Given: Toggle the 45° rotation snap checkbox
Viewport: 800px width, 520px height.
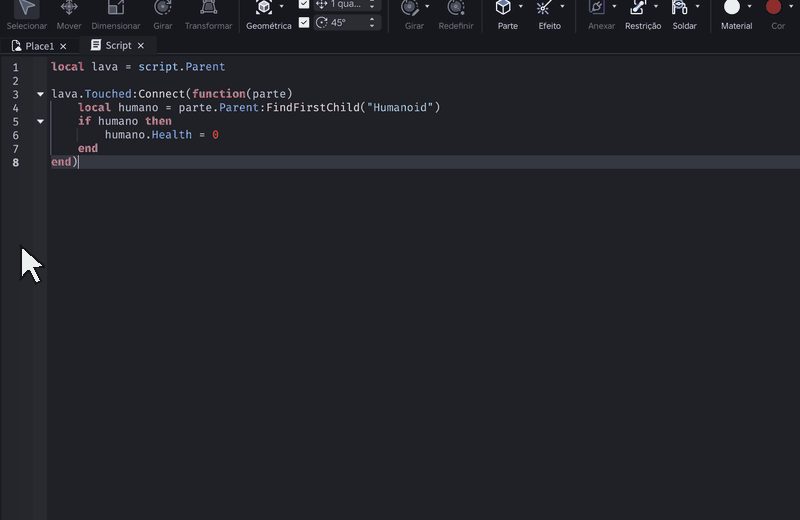Looking at the screenshot, I should point(304,22).
